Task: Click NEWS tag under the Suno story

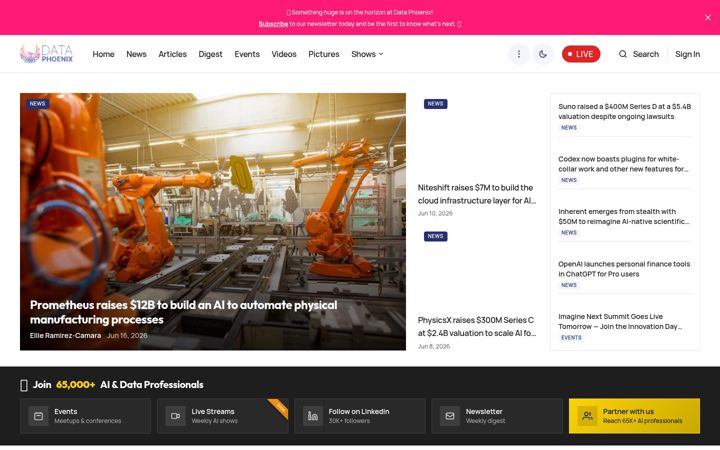Action: pos(568,128)
